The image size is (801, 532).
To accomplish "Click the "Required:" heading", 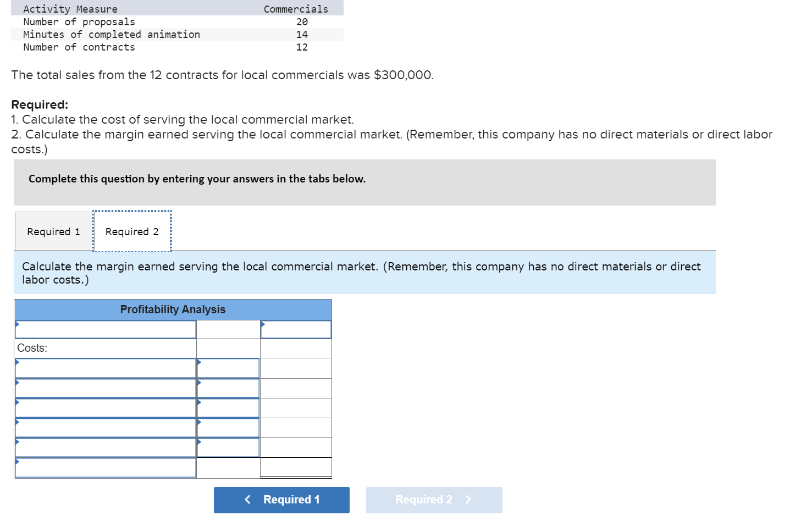I will point(40,104).
